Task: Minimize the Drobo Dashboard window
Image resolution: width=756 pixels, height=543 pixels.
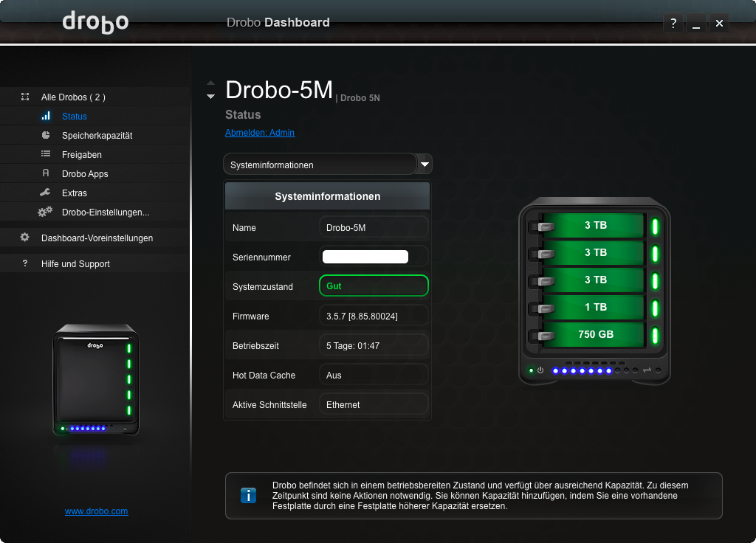Action: point(696,23)
